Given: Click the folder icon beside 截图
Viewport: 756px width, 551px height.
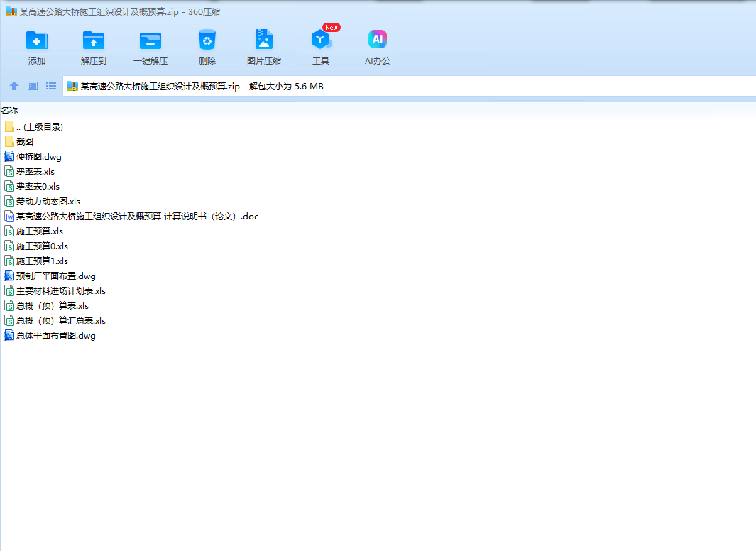Looking at the screenshot, I should (9, 142).
